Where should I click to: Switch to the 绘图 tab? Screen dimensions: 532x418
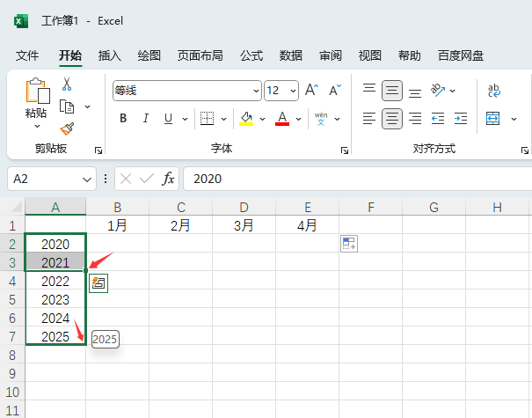pos(149,55)
